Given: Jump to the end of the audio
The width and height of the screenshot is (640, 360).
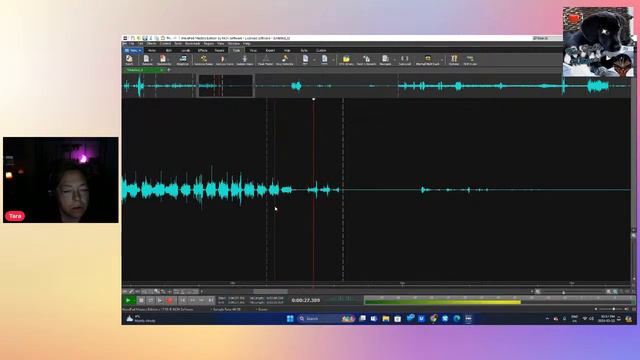Looking at the screenshot, I should (x=211, y=300).
